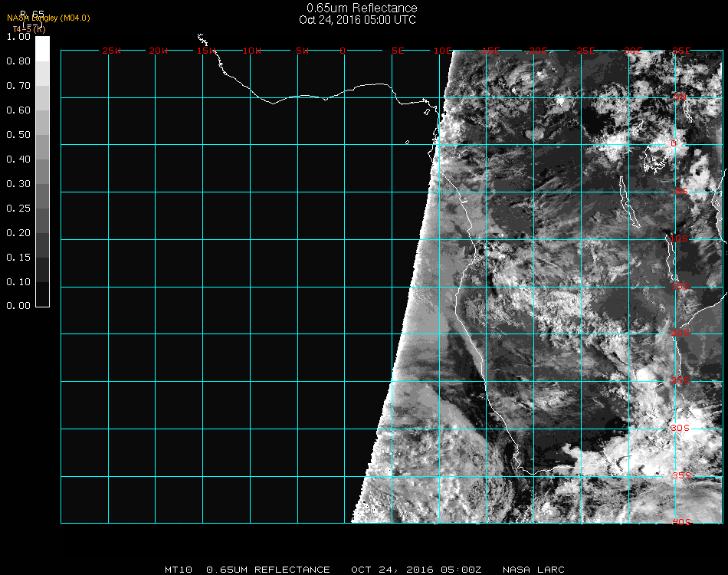The image size is (728, 575).
Task: Click the 20E longitude label
Action: [x=539, y=51]
